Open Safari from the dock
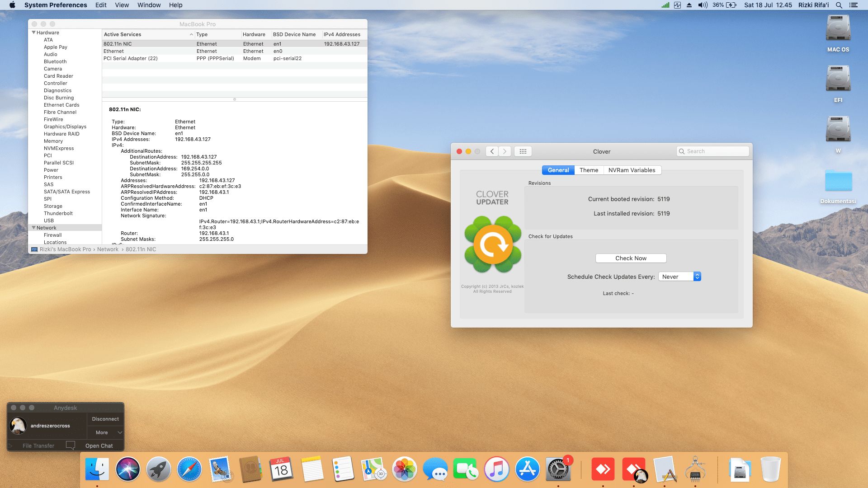 [189, 469]
